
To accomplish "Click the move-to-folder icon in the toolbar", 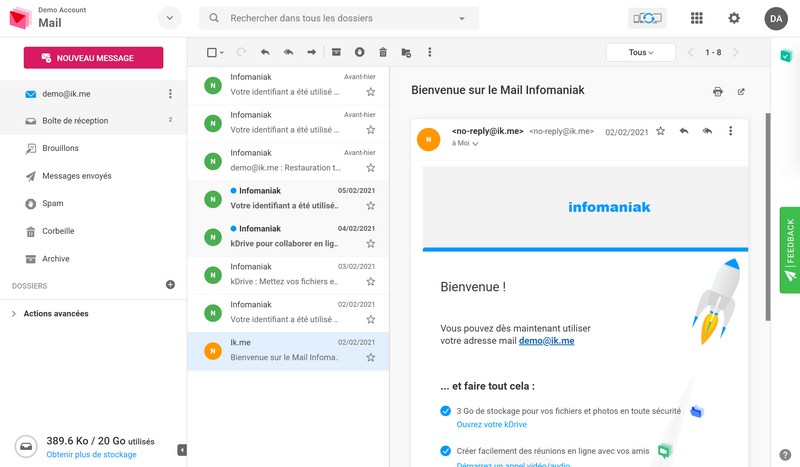I will 406,53.
